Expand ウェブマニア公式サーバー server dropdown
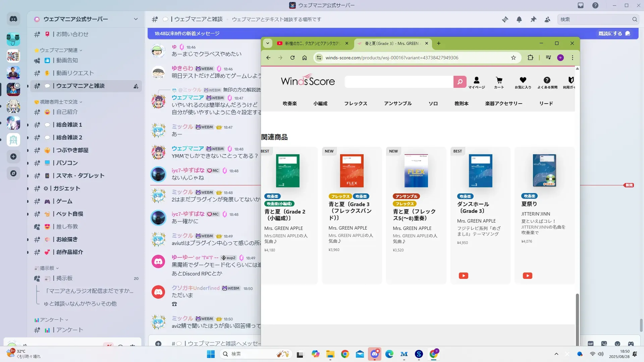The width and height of the screenshot is (644, 362). (136, 19)
